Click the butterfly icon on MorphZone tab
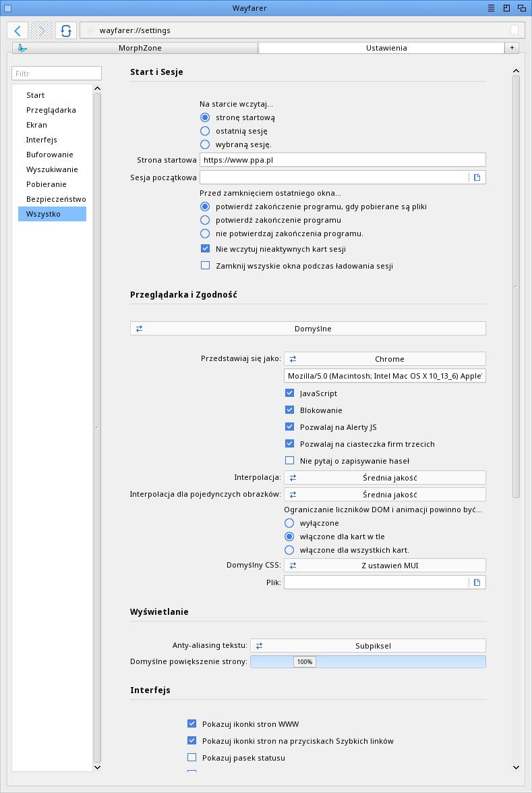 [x=22, y=48]
